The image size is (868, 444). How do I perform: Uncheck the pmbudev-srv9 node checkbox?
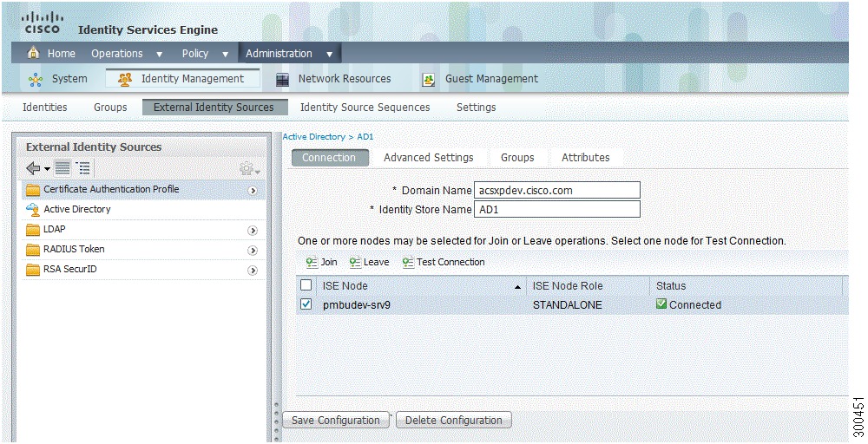coord(306,304)
